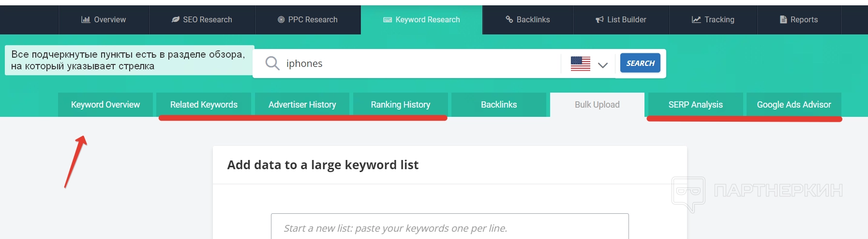
Task: Open the Keyword Overview tab
Action: (105, 105)
